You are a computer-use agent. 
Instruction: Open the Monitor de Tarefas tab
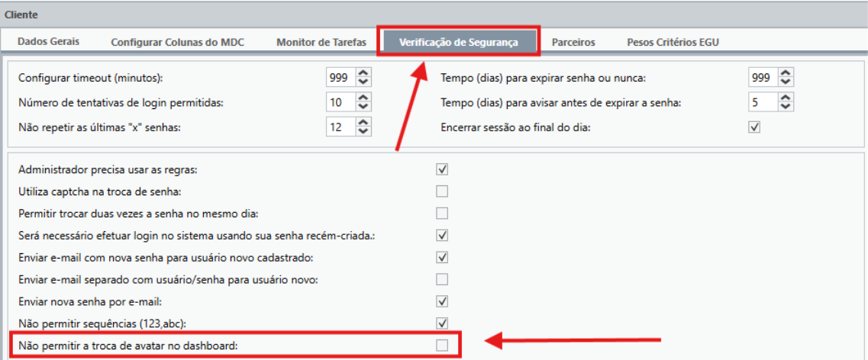[x=321, y=42]
